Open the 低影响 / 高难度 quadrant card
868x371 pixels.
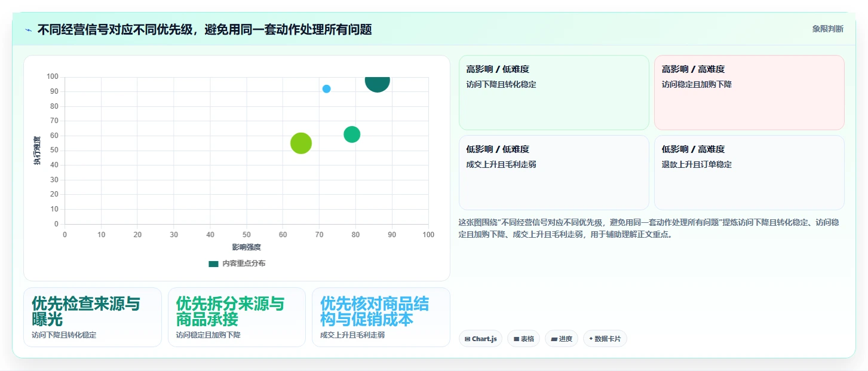749,173
